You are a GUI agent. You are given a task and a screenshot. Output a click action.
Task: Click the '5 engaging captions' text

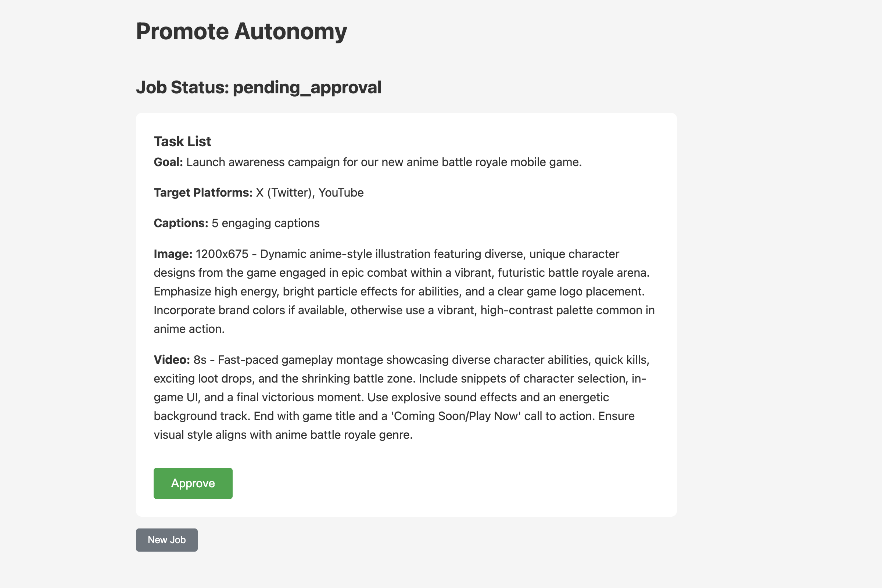(265, 223)
